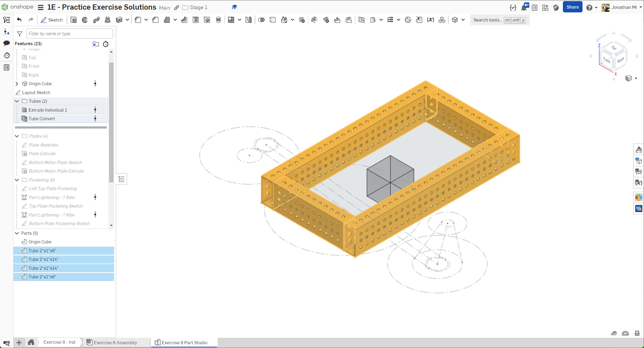
Task: Click the Extrude tool icon
Action: [x=73, y=20]
